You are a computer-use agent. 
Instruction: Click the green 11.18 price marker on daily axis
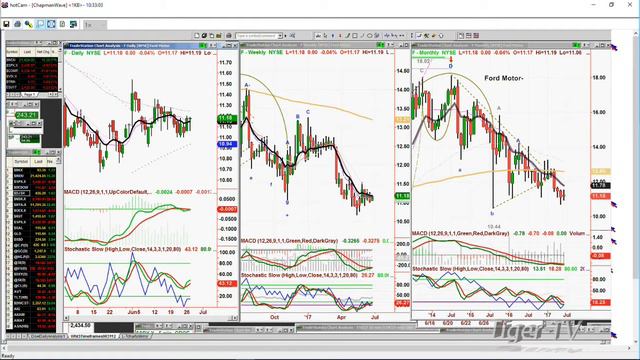point(226,119)
